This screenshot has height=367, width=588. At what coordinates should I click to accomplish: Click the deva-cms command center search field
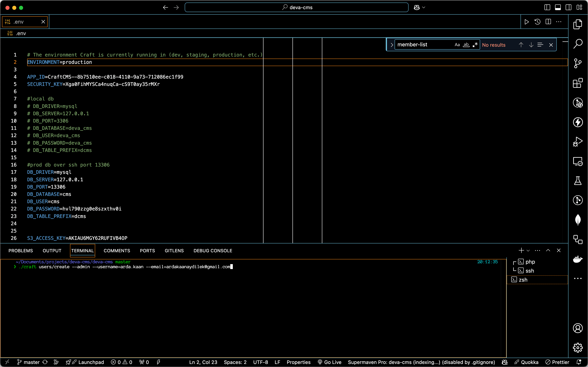(296, 7)
